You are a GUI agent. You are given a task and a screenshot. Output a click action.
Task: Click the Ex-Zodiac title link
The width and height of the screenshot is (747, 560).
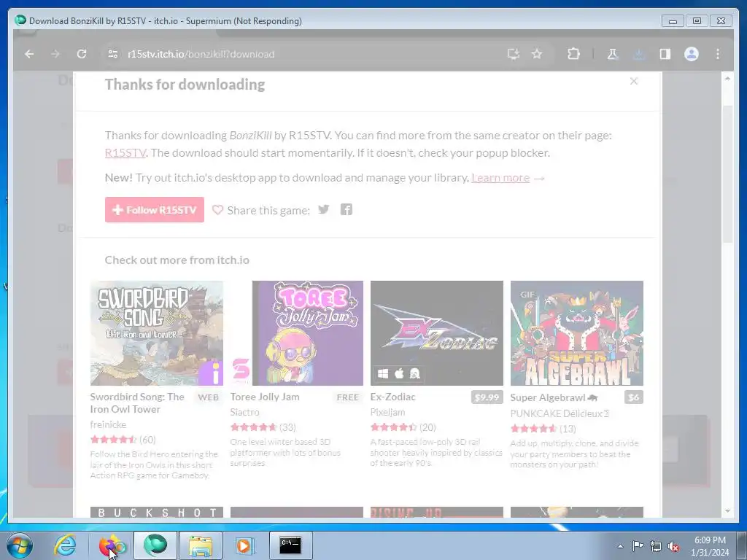393,397
